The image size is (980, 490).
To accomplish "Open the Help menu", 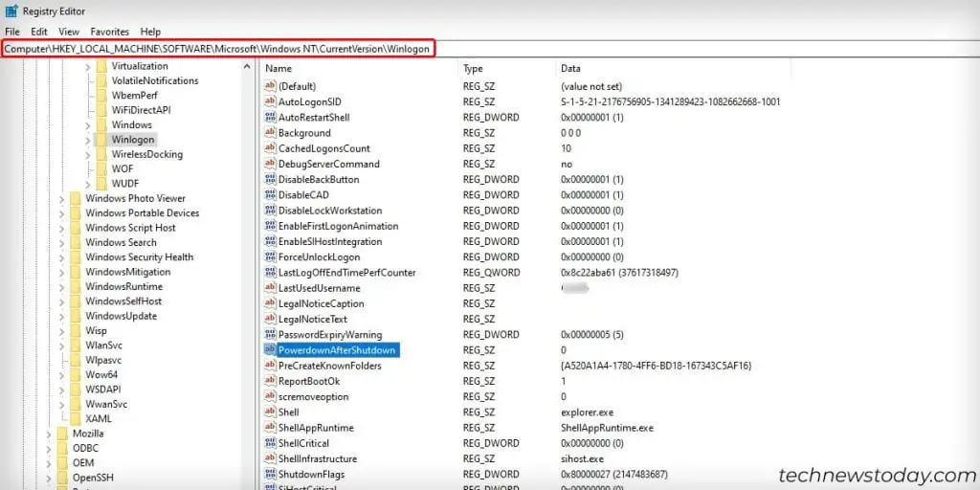I will (150, 32).
